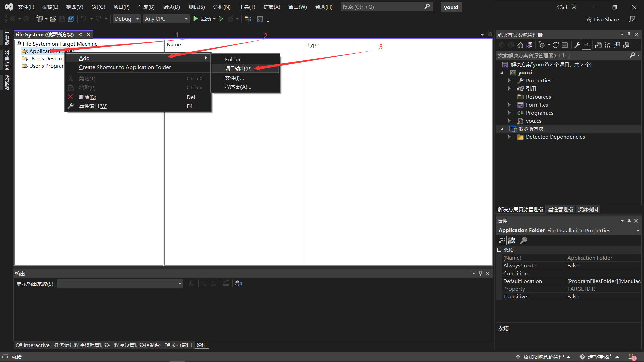644x362 pixels.
Task: Pin the Output panel
Action: click(x=480, y=274)
